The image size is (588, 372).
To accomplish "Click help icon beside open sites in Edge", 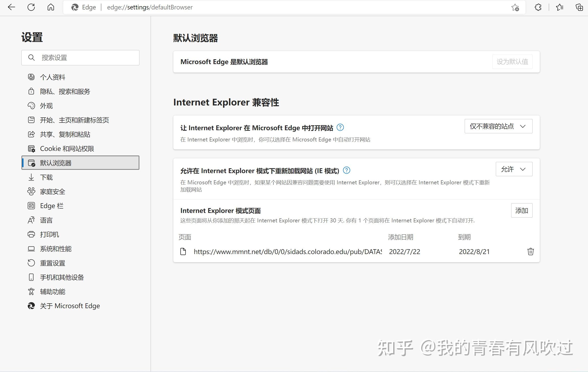I will tap(340, 127).
